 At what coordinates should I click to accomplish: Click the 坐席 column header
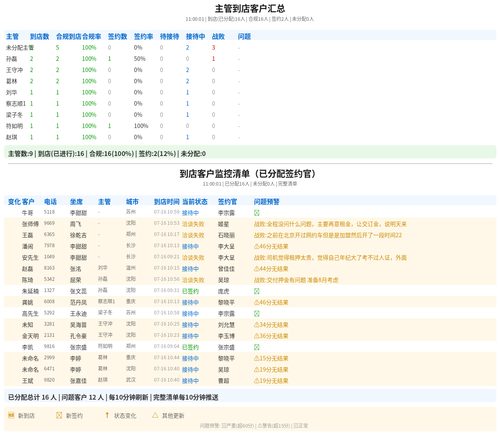point(76,202)
